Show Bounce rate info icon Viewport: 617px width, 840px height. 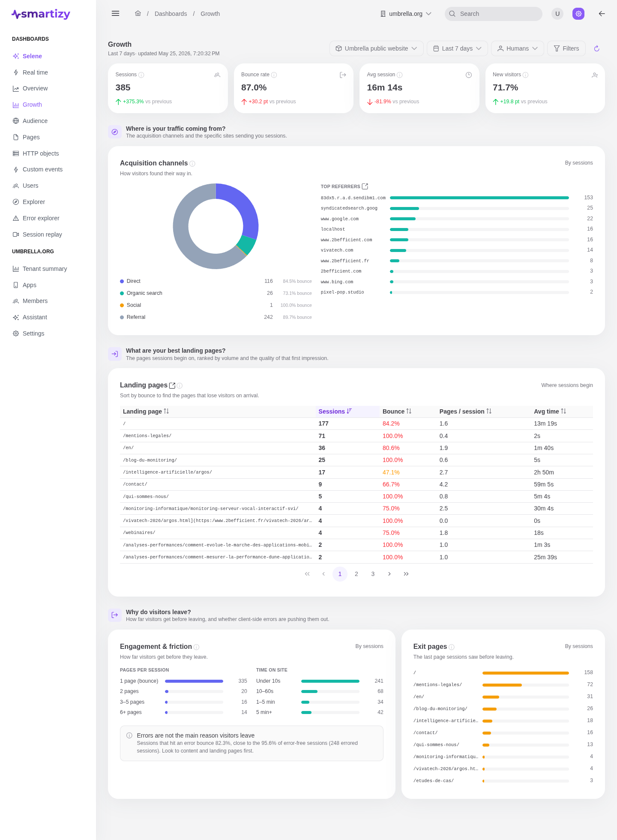pyautogui.click(x=274, y=75)
